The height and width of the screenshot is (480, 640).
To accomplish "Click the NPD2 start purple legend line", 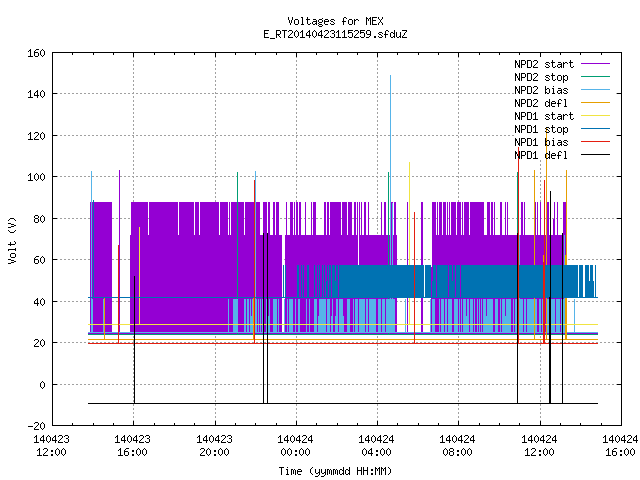I will click(x=596, y=64).
